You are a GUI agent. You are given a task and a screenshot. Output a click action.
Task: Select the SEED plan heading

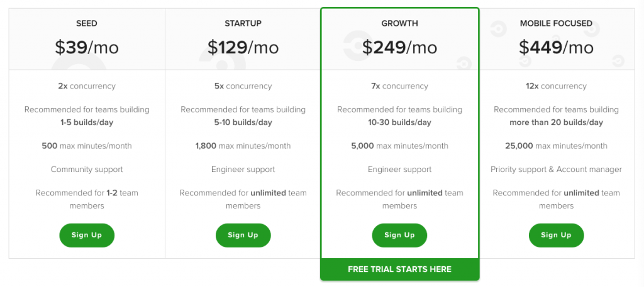(x=87, y=23)
